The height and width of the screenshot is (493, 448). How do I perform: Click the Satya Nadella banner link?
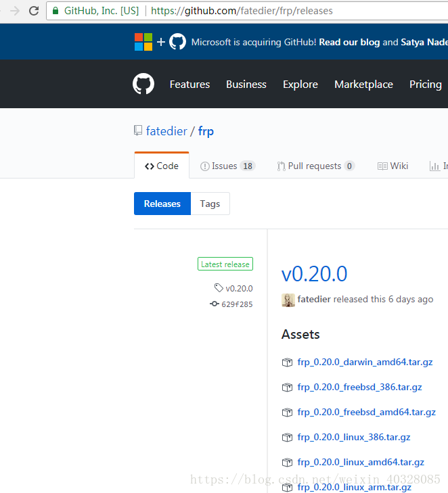coord(424,42)
